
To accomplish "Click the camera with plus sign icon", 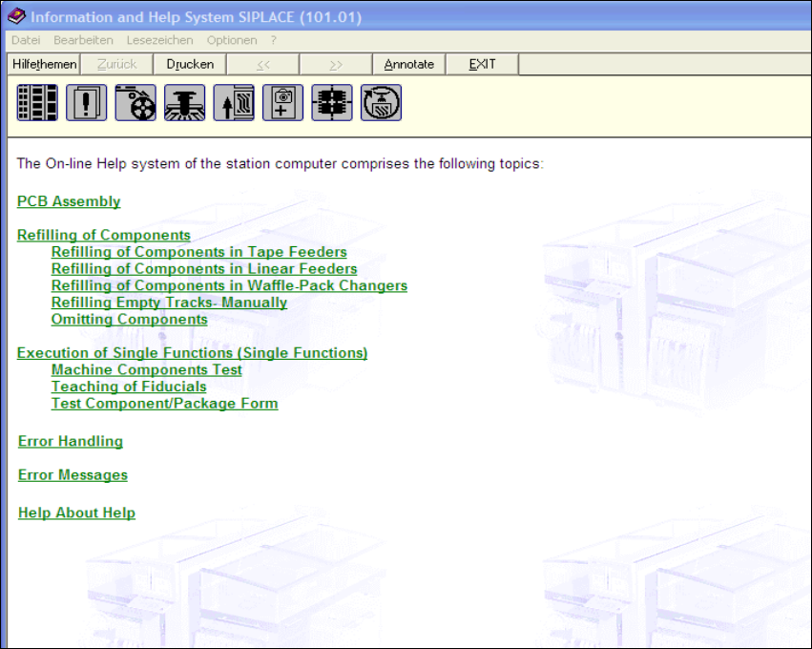I will point(282,102).
